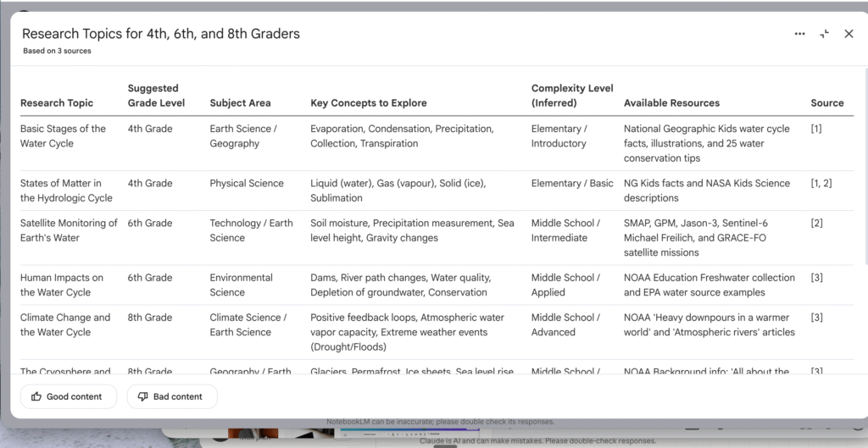
Task: Click the Source column header
Action: (827, 102)
